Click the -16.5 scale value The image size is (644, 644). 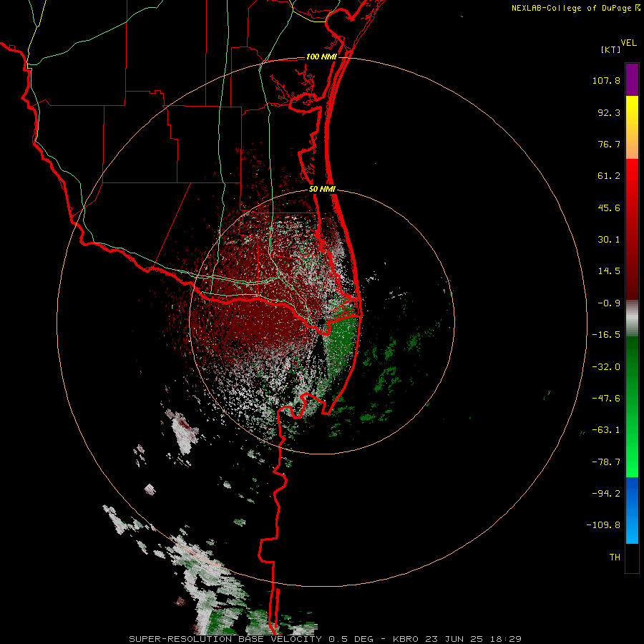click(x=606, y=335)
